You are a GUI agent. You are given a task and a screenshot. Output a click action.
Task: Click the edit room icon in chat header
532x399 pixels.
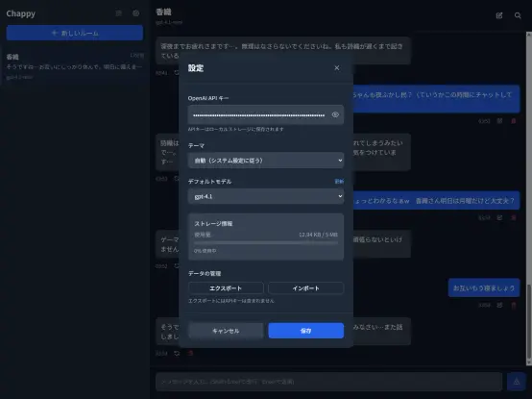point(499,15)
